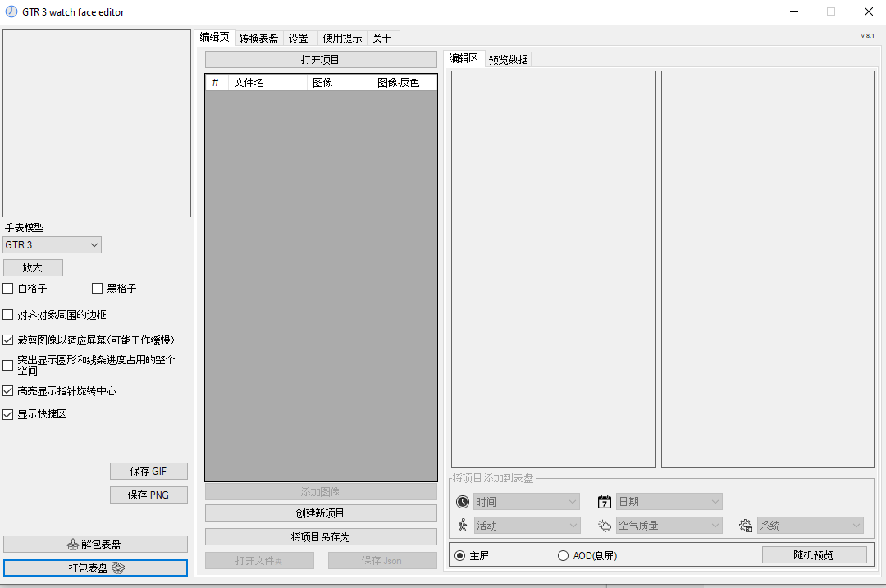The width and height of the screenshot is (886, 588).
Task: Expand the 时间 dropdown
Action: (526, 502)
